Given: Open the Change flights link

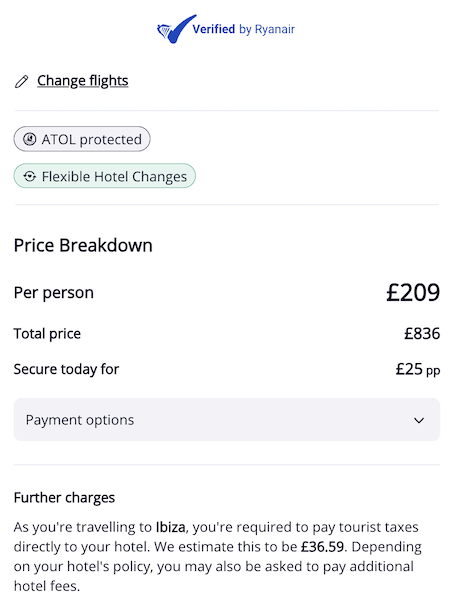Looking at the screenshot, I should (82, 81).
